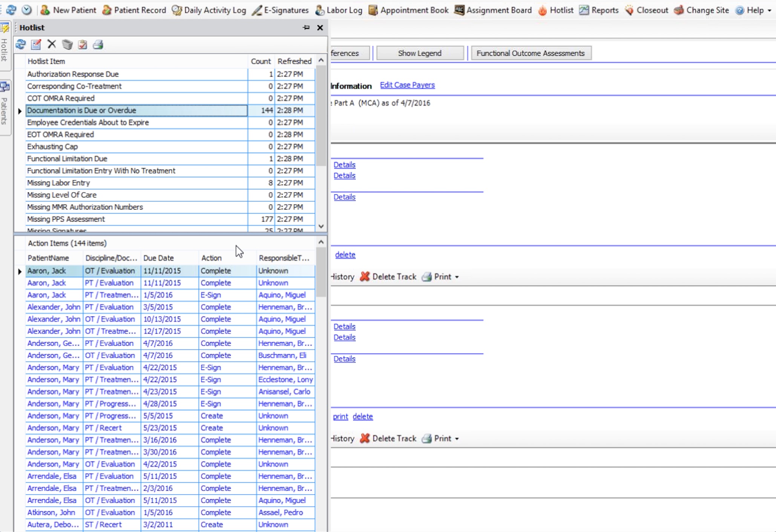
Task: Click the Show Legend button
Action: coord(420,53)
